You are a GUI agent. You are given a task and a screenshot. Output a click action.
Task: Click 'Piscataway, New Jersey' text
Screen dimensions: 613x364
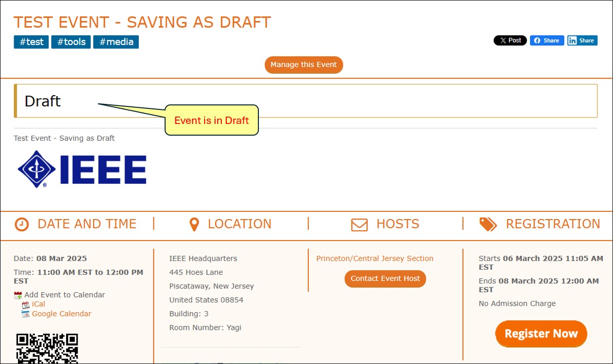[x=211, y=286]
